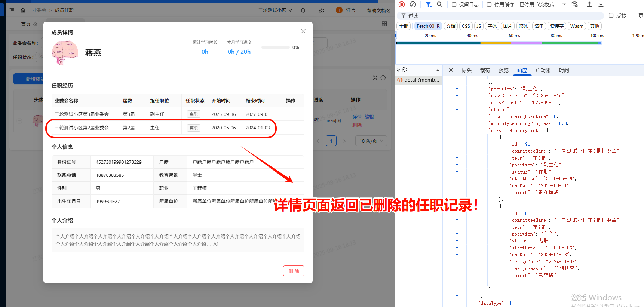Open the 10条/页 page size dropdown
Viewport: 644px width, 307px height.
tap(371, 141)
